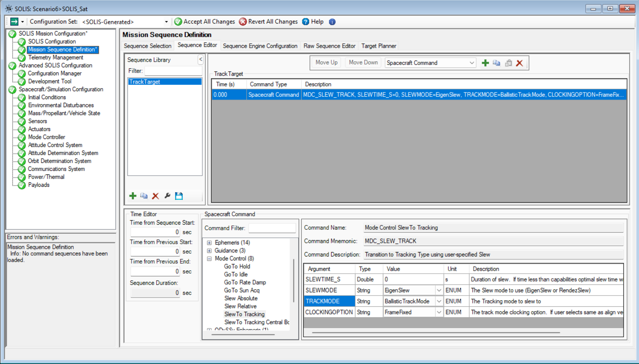
Task: Click Accept All Changes
Action: pyautogui.click(x=204, y=22)
